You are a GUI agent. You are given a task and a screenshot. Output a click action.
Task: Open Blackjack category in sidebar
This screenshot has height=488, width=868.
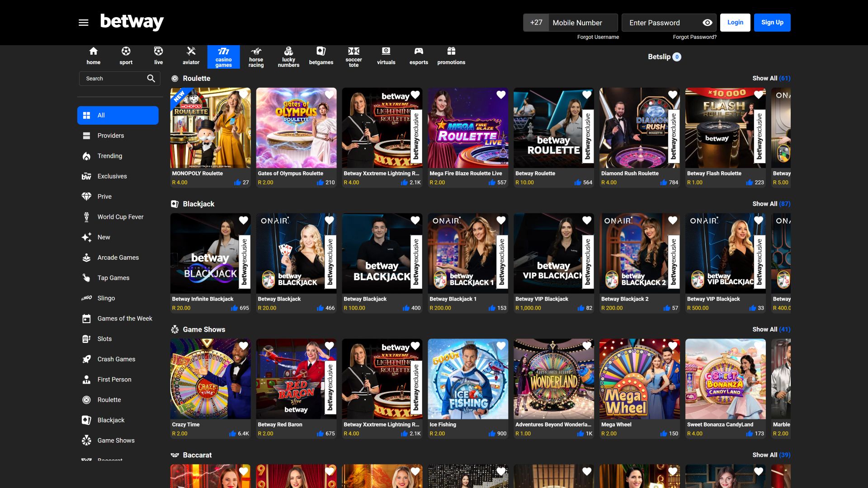coord(118,420)
